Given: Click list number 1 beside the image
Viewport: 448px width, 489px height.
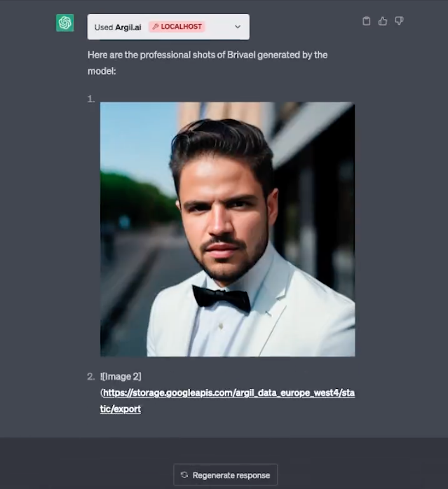Looking at the screenshot, I should tap(91, 99).
